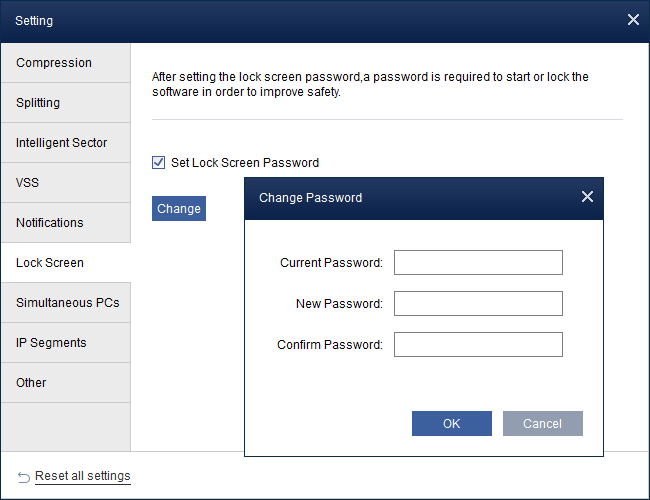Open the Other settings tab
This screenshot has width=650, height=500.
(x=65, y=383)
